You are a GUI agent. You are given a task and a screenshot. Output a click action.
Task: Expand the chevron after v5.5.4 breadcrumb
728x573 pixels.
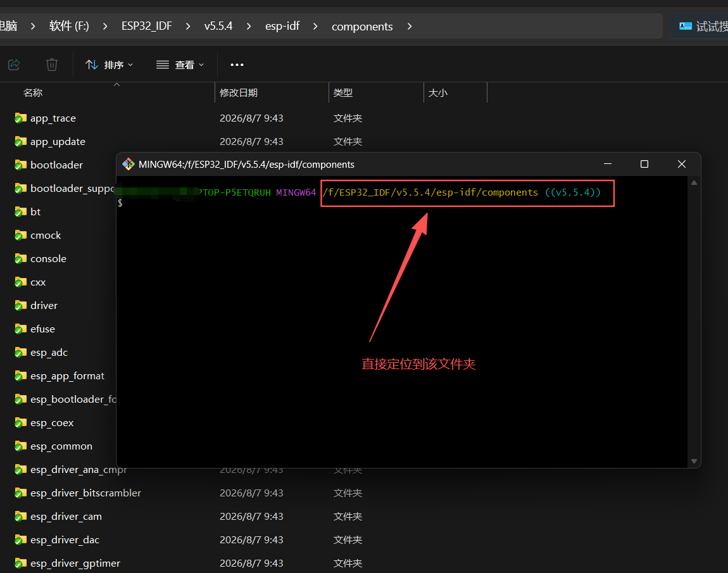pos(249,27)
